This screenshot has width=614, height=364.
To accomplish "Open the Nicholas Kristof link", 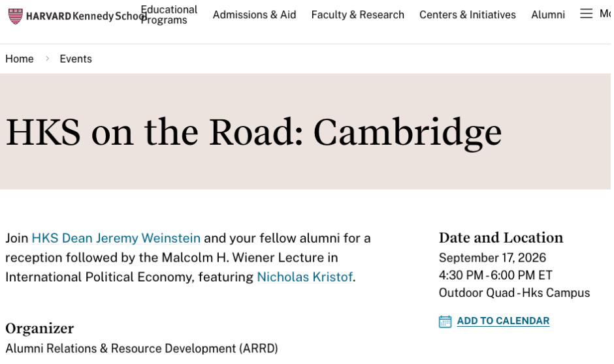I will click(304, 277).
